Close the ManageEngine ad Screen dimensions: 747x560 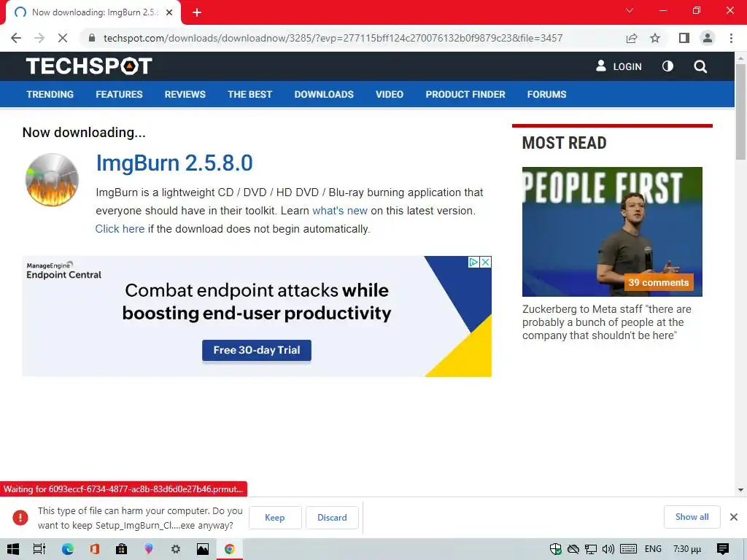click(x=485, y=262)
